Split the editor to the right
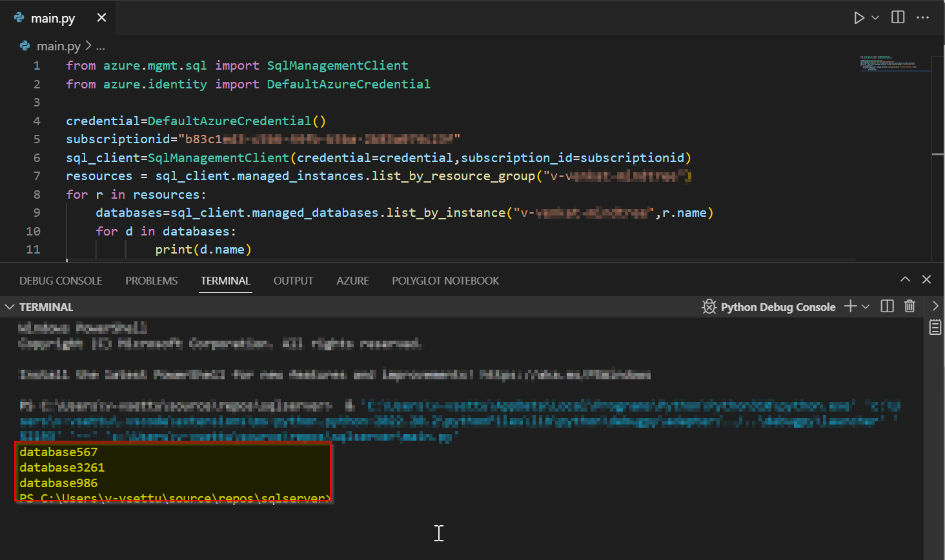Screen dimensions: 945x560 [898, 17]
